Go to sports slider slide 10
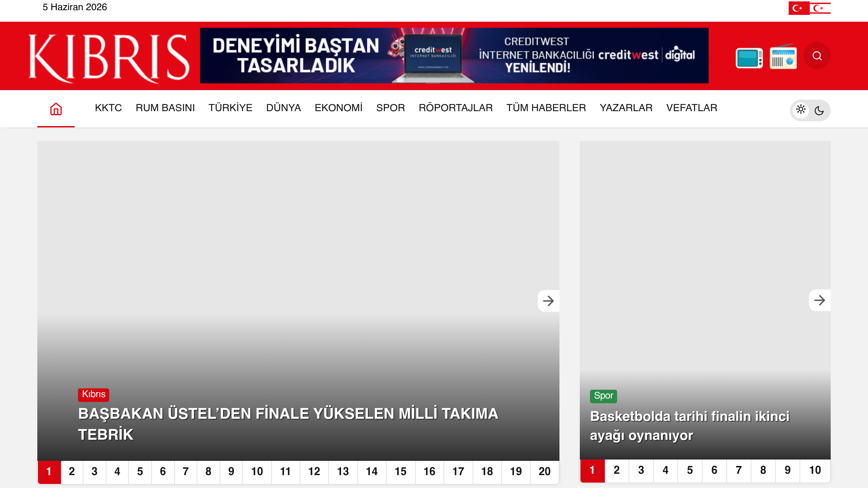 click(815, 470)
